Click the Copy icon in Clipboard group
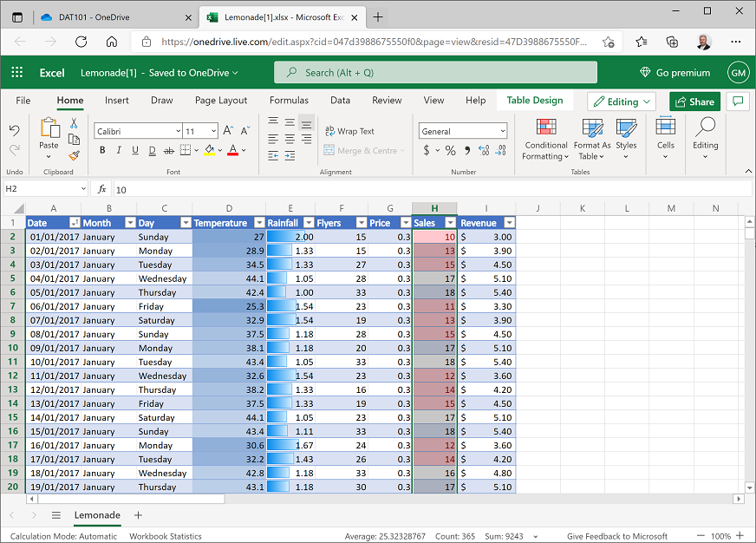756x543 pixels. click(x=72, y=139)
